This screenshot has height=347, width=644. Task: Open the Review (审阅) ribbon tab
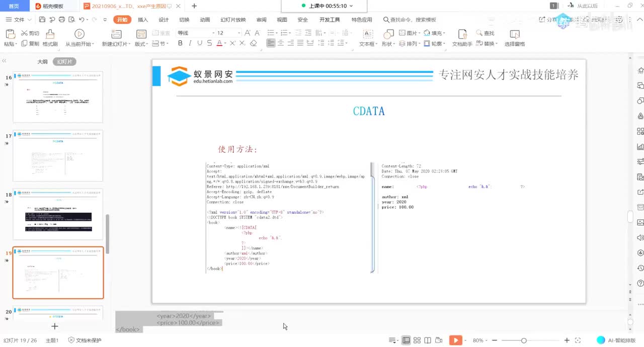(261, 20)
